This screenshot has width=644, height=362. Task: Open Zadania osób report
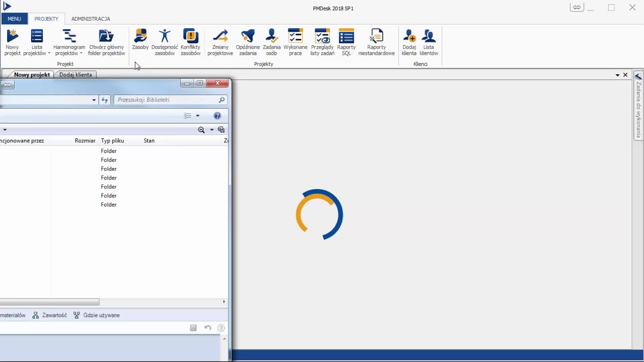[272, 42]
